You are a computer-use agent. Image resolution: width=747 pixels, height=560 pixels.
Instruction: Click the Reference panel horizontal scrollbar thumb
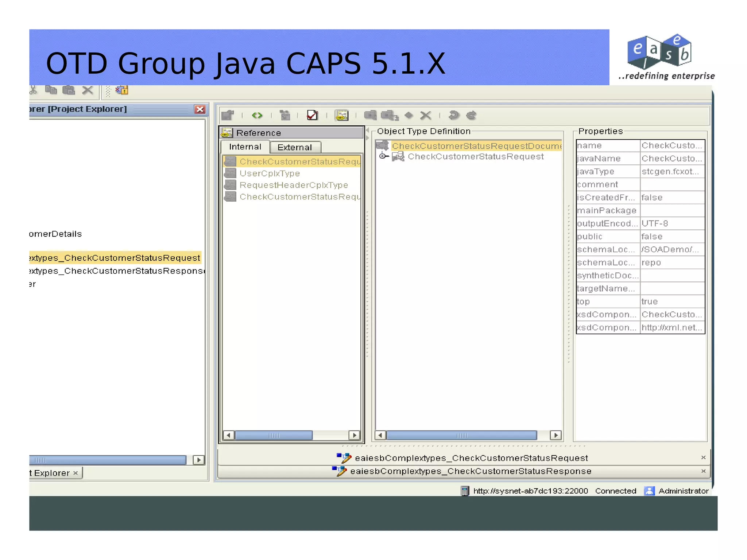[x=274, y=435]
